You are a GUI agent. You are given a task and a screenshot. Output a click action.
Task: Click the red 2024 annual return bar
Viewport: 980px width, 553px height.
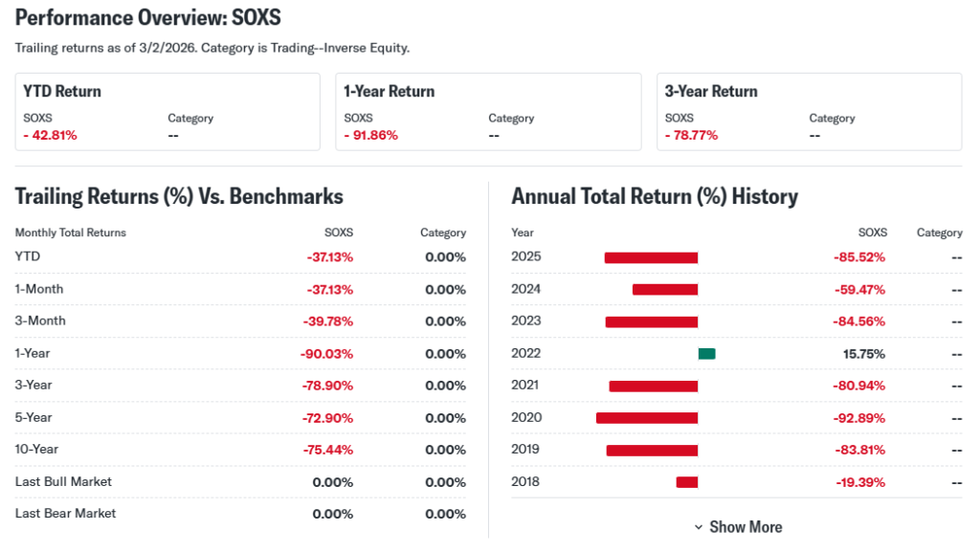[665, 290]
